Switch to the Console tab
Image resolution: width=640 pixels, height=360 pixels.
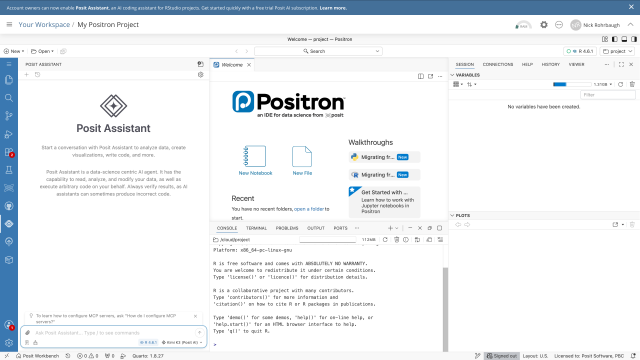(227, 228)
